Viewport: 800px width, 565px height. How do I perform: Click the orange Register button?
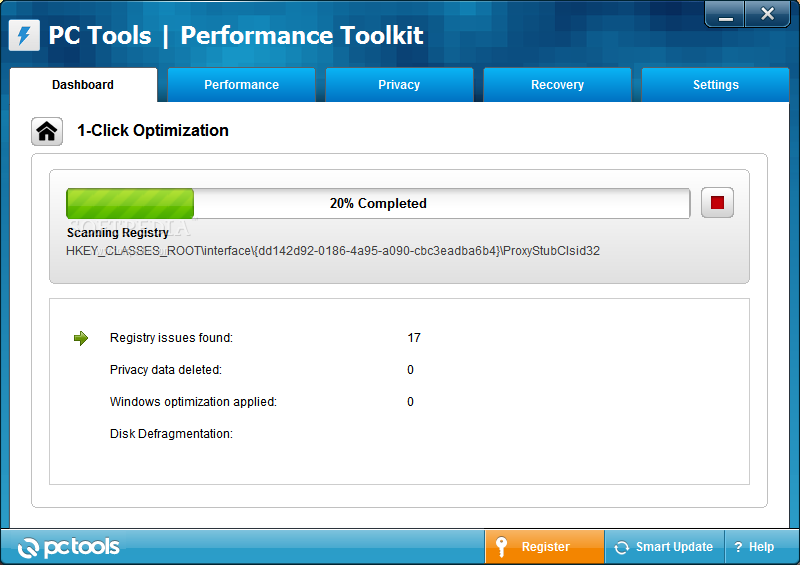tap(544, 547)
